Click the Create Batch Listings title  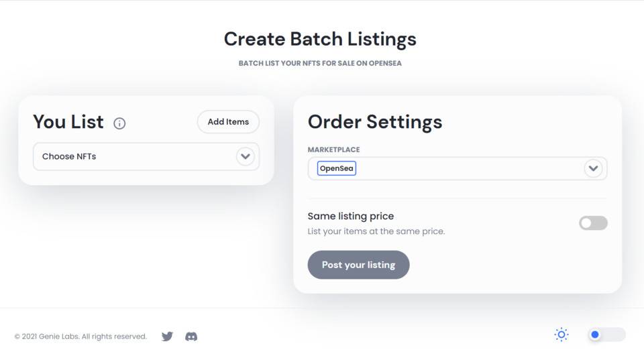tap(320, 40)
